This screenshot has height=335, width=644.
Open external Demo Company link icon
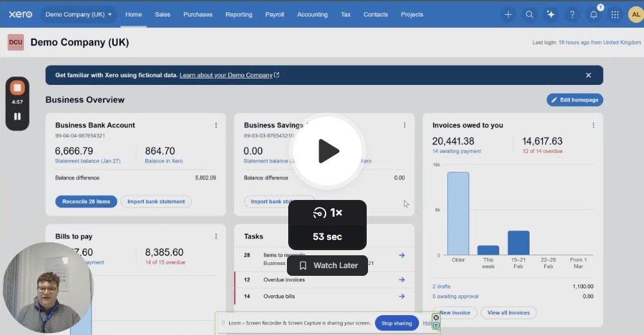(277, 75)
